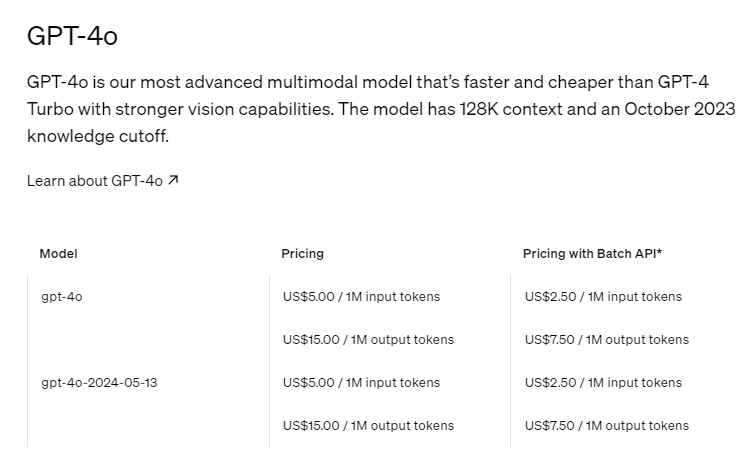Click the Pricing column header
756x462 pixels.
point(302,254)
